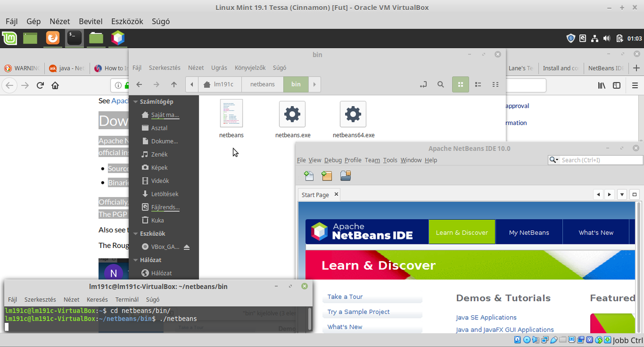Open the Java SE Applications tutorial link

coord(486,317)
